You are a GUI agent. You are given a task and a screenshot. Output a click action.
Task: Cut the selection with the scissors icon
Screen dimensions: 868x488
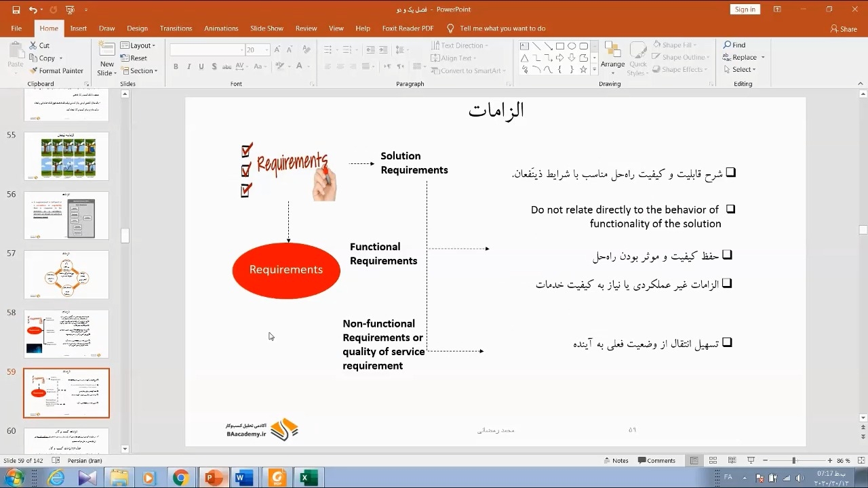coord(39,45)
